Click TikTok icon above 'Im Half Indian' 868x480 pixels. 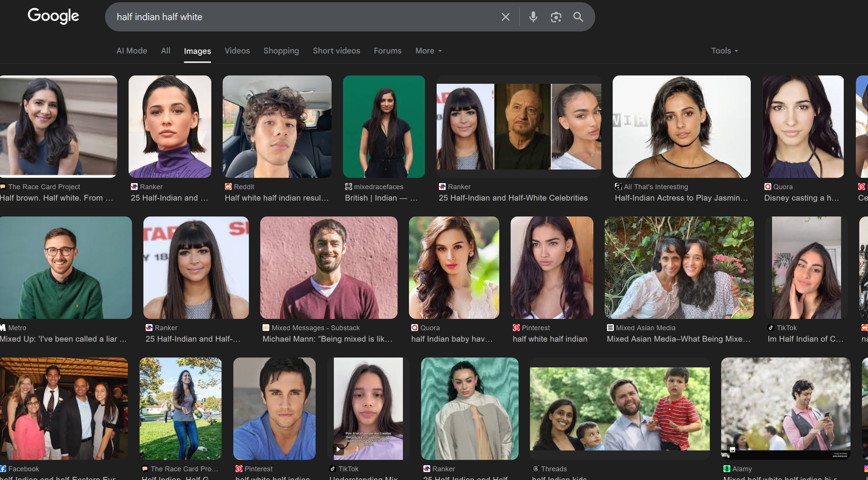[x=771, y=328]
